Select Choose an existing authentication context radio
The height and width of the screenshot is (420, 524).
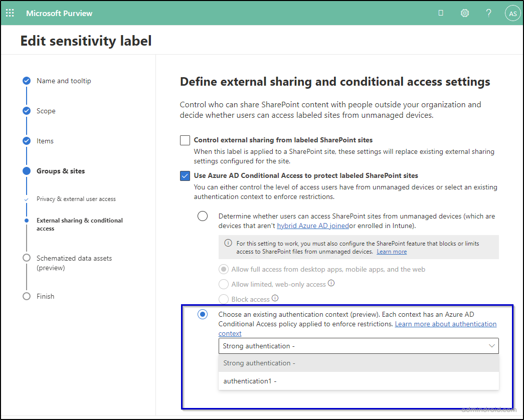pyautogui.click(x=203, y=314)
